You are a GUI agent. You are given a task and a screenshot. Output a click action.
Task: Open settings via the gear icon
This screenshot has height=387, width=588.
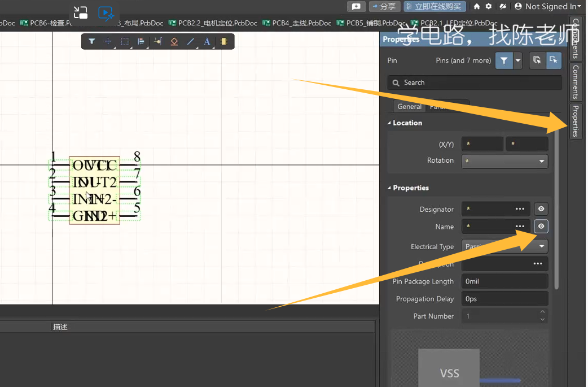pos(489,6)
